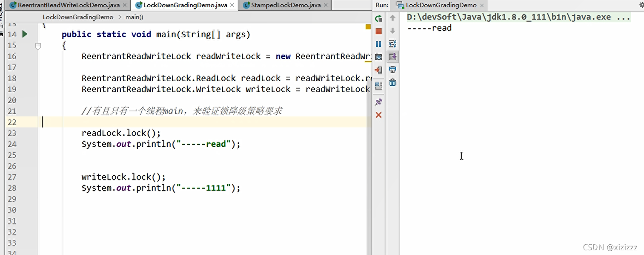This screenshot has width=644, height=255.
Task: Click "readLock.lock();" code line
Action: [121, 133]
